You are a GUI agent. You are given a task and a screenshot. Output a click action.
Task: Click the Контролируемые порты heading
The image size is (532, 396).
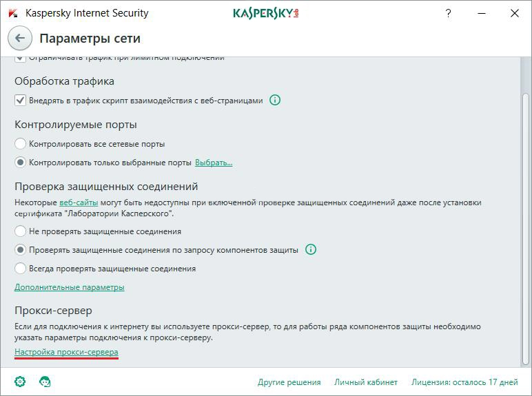click(76, 125)
